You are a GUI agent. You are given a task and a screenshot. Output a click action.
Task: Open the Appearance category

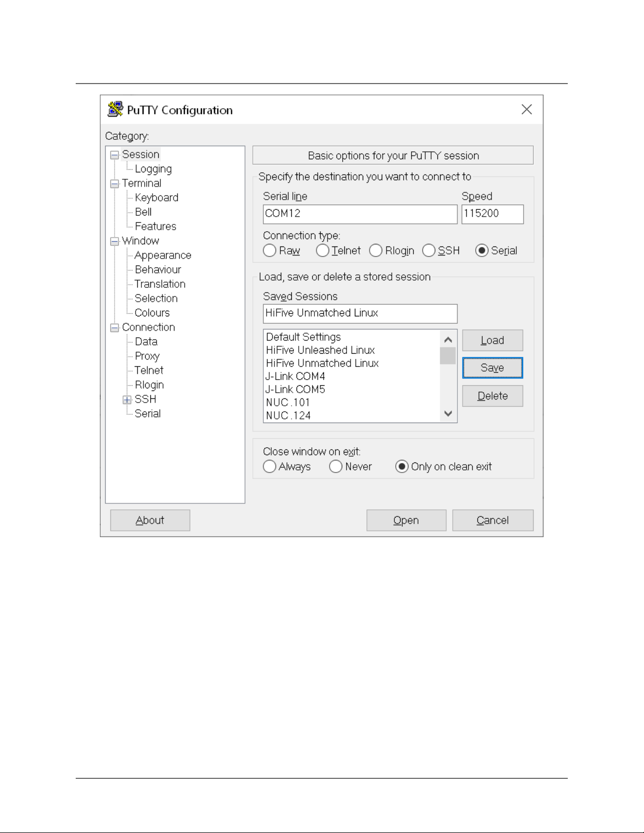[x=162, y=255]
